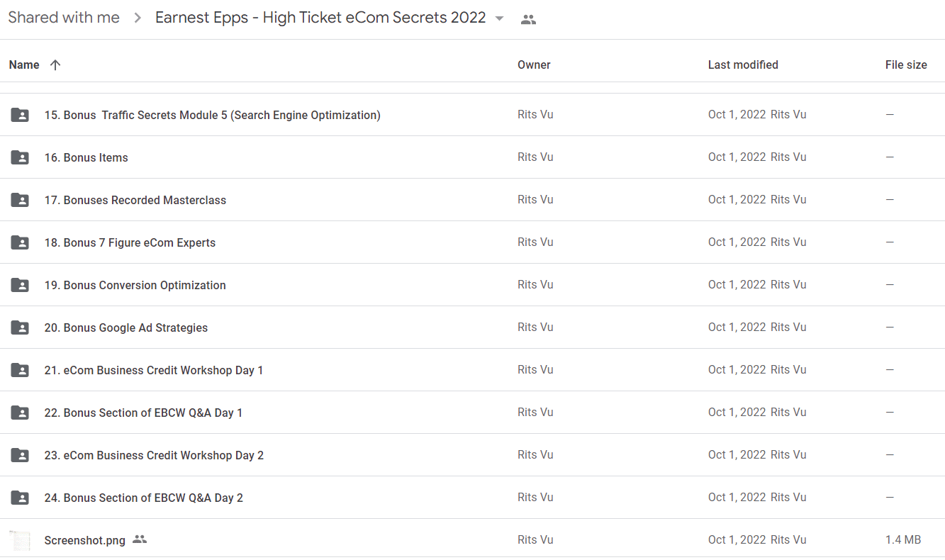
Task: Click the shared folder icon for 16. Bonus Items
Action: click(20, 157)
